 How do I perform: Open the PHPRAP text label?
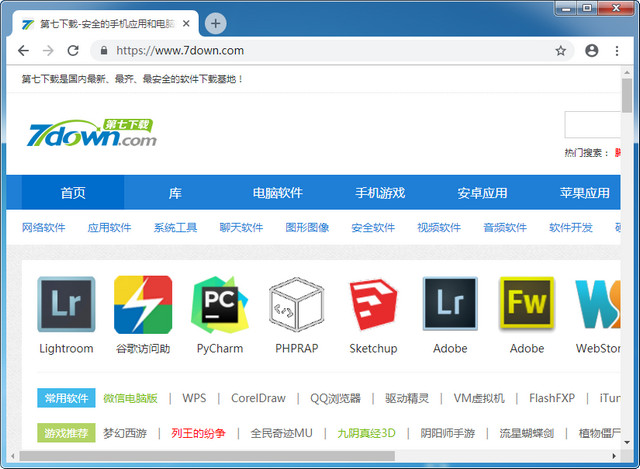tap(296, 349)
